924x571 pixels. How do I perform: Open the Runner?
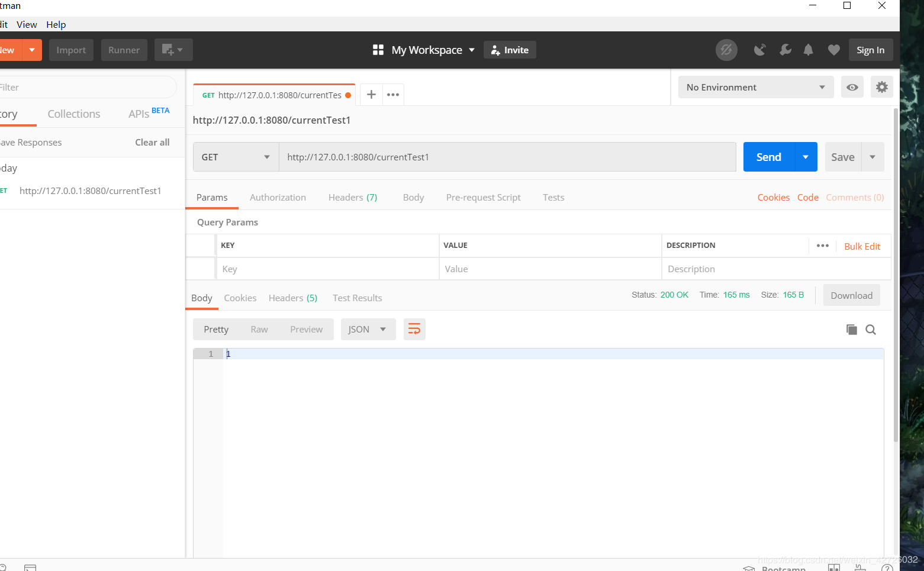[124, 50]
